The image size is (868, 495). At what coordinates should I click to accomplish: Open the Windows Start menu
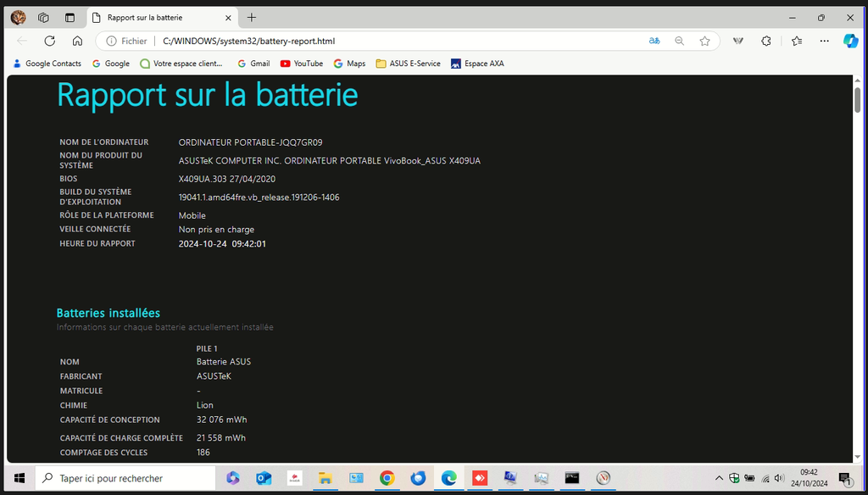click(19, 478)
